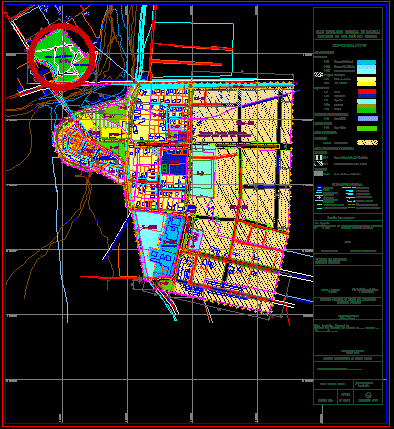Image resolution: width=394 pixels, height=429 pixels.
Task: Select the red legend color swatch
Action: coord(367,91)
